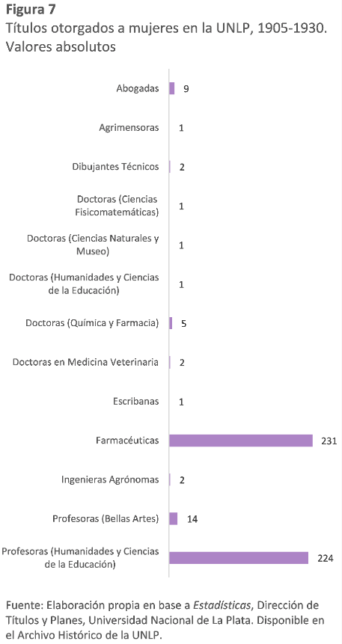Click Doctoras (Ciencias Naturales y Museo) label

pos(93,245)
